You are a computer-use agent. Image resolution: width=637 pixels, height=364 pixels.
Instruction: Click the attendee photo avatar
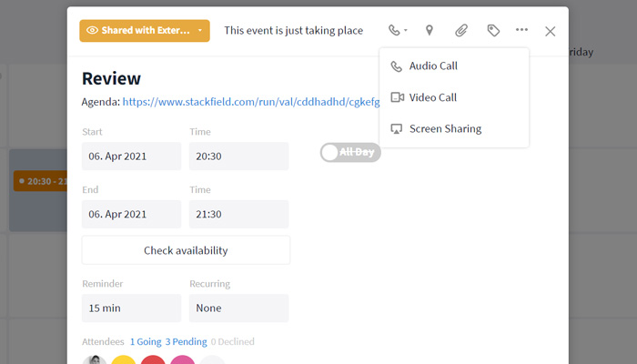pos(95,360)
